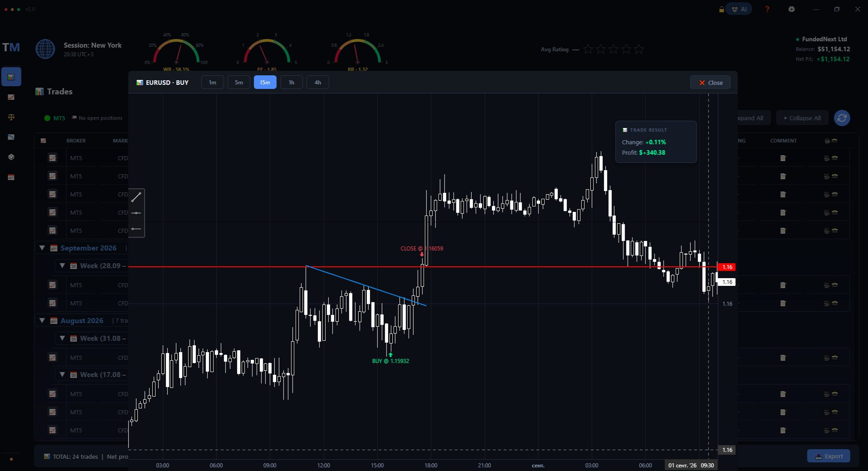Image resolution: width=868 pixels, height=471 pixels.
Task: Switch chart to 4h timeframe
Action: pyautogui.click(x=318, y=83)
